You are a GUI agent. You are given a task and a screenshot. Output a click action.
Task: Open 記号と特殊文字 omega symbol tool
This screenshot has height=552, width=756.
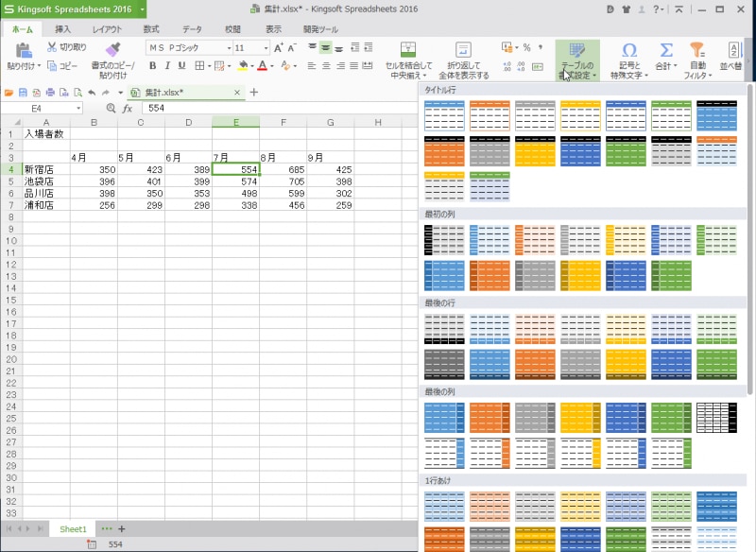pos(628,49)
